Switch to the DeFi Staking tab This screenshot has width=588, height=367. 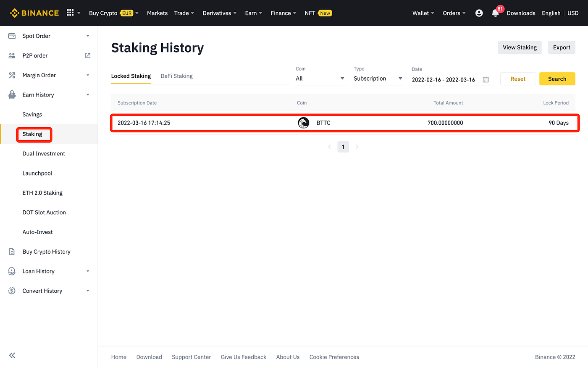click(176, 76)
